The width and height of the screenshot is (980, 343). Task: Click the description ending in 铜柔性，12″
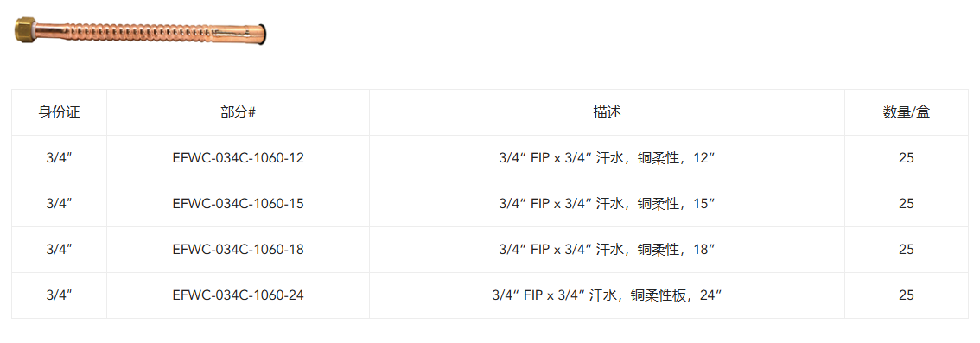coord(607,158)
